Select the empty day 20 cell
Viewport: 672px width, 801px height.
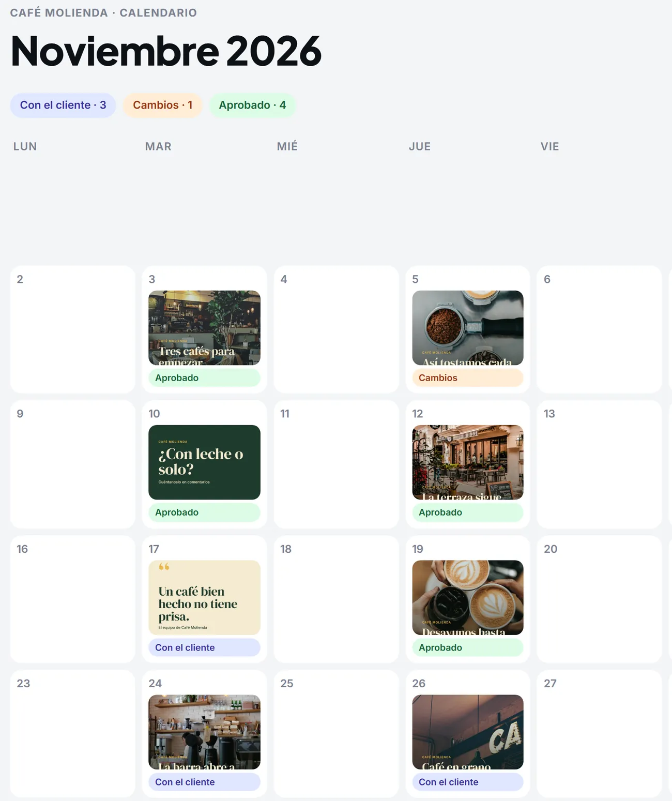click(x=600, y=599)
